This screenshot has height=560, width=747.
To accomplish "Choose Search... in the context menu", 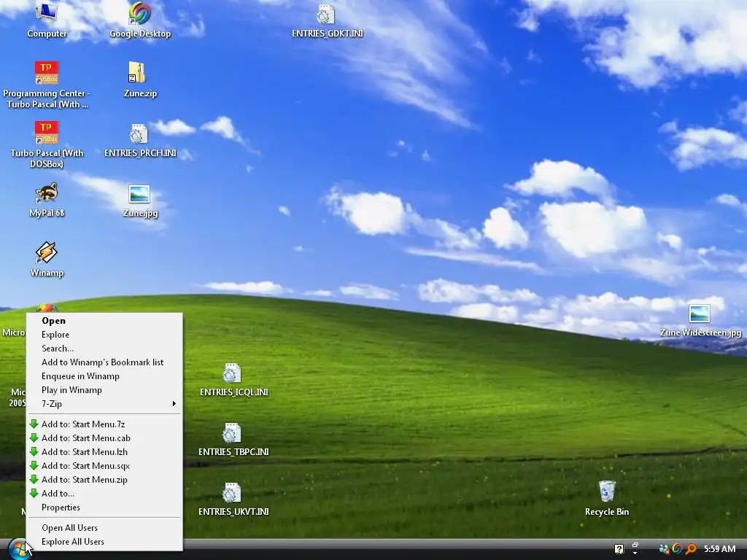I will 104,349.
